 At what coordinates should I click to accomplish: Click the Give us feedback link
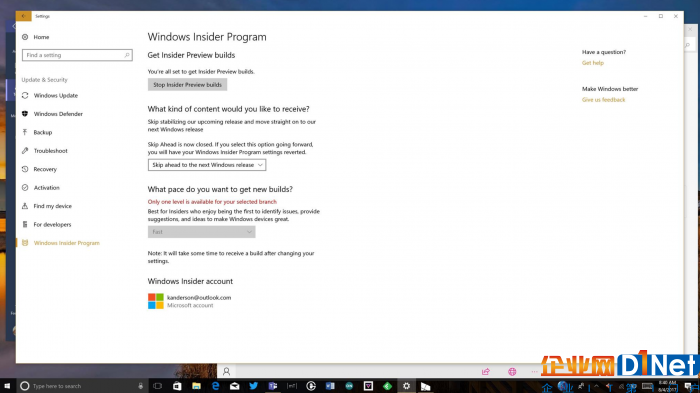[x=604, y=100]
